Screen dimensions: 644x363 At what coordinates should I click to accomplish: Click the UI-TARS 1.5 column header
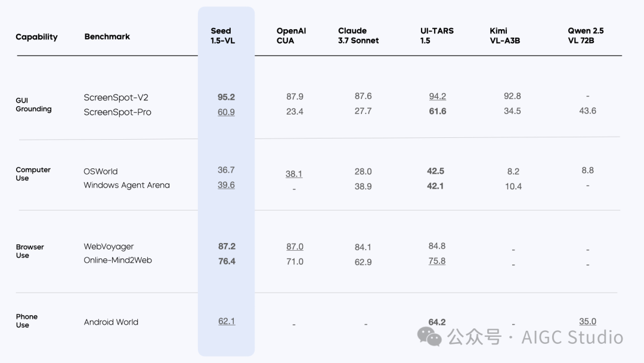tap(436, 36)
